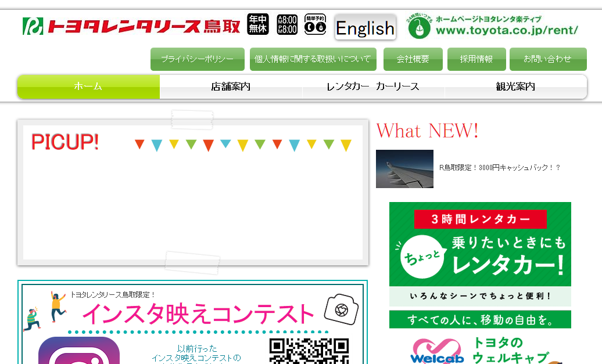This screenshot has height=364, width=602.
Task: Click the camera icon on contest banner
Action: coord(341,309)
